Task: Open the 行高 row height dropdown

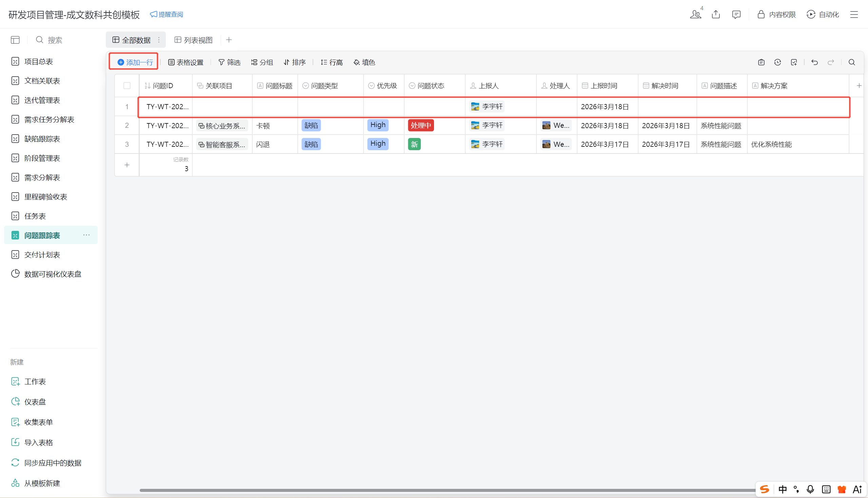Action: pos(331,62)
